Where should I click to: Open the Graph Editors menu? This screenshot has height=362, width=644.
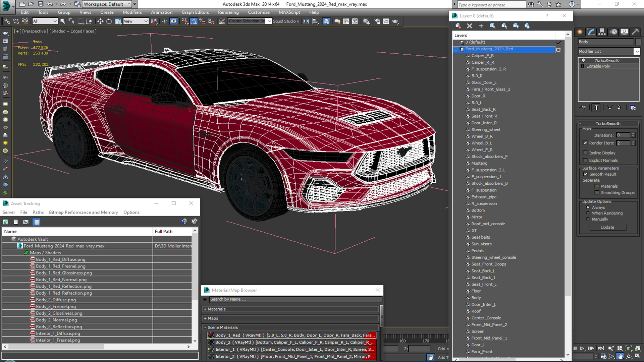195,12
